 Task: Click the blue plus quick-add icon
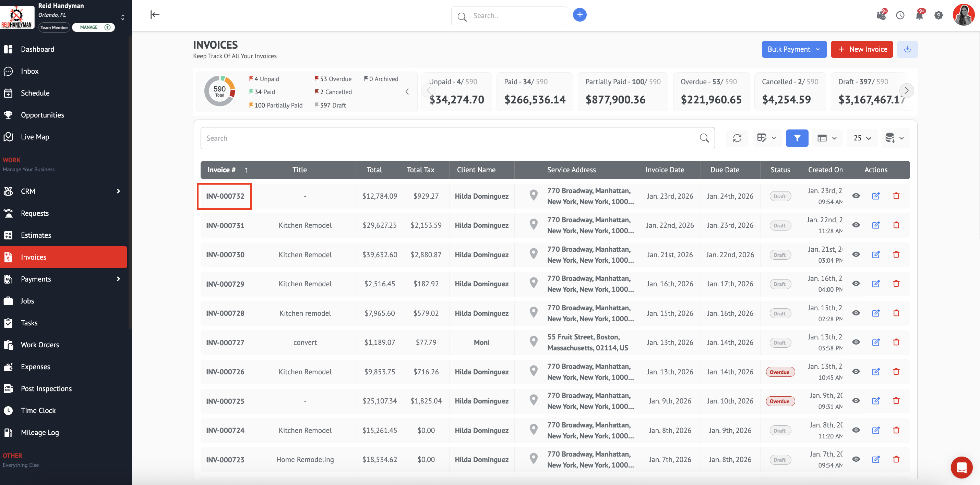click(x=579, y=15)
